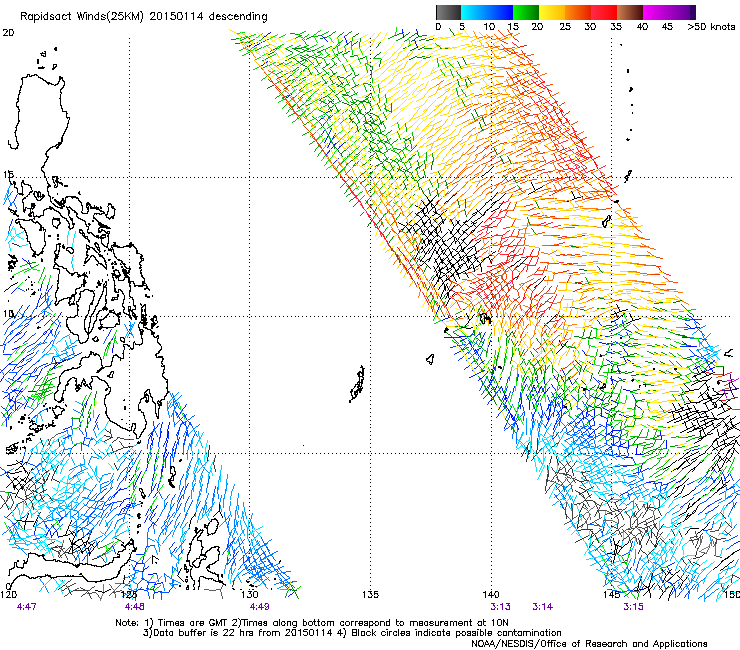Click the latitude label '20'
This screenshot has width=740, height=650.
point(8,33)
